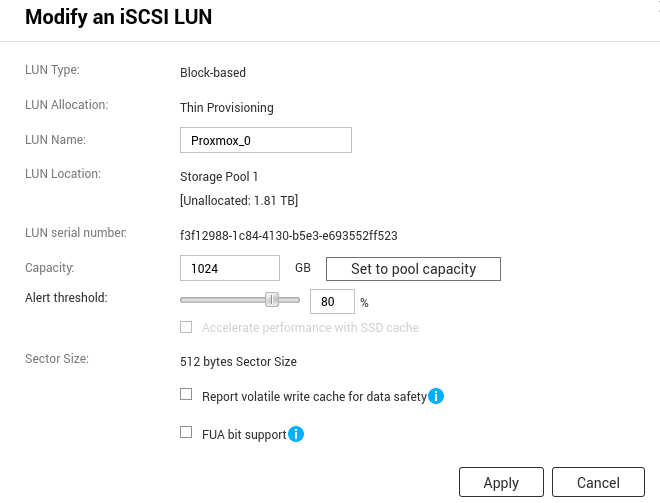
Task: Click the FUA bit support label text
Action: pyautogui.click(x=244, y=434)
